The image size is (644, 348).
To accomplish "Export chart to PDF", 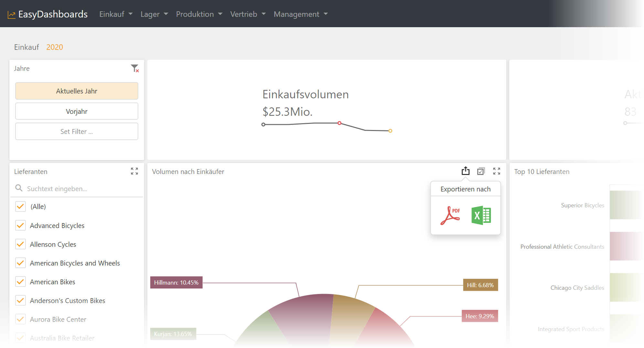I will click(x=450, y=215).
